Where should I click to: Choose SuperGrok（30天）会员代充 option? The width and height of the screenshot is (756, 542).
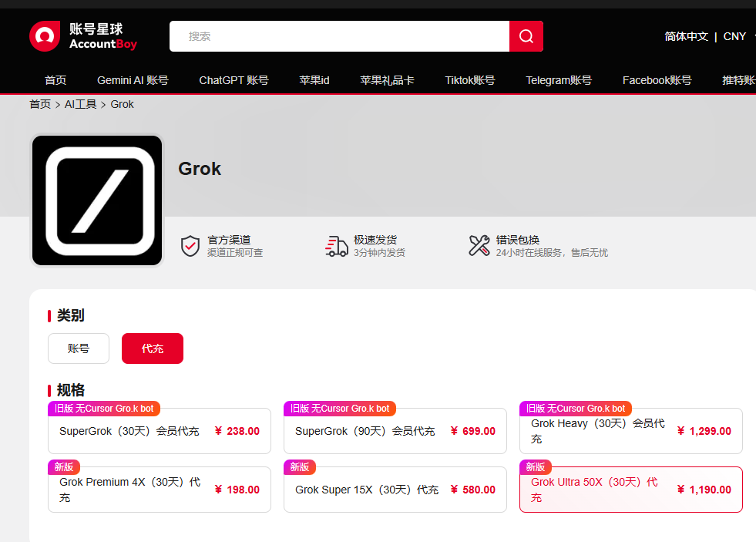click(160, 431)
